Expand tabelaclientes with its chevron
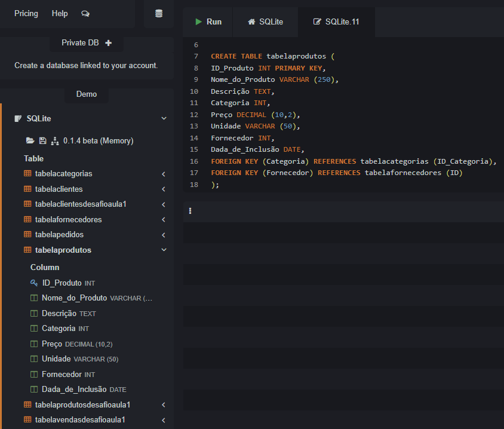504x429 pixels. pyautogui.click(x=164, y=189)
